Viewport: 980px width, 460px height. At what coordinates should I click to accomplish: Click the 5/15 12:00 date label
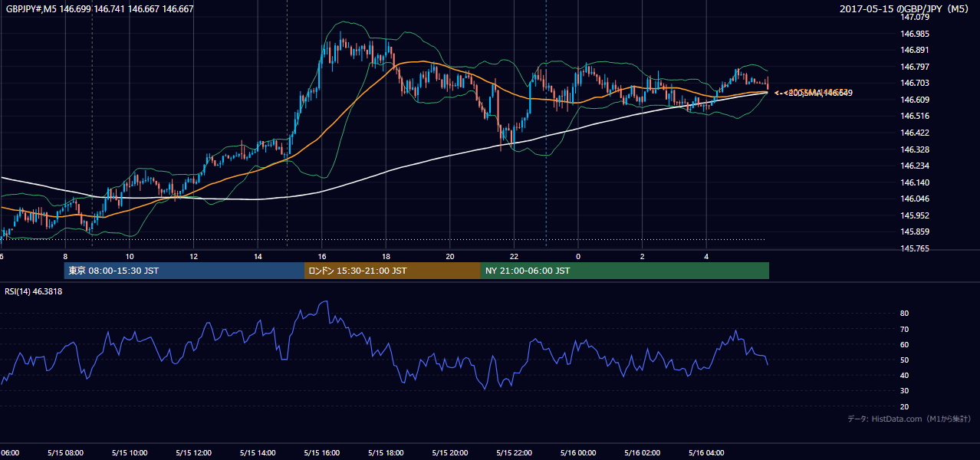tap(193, 453)
